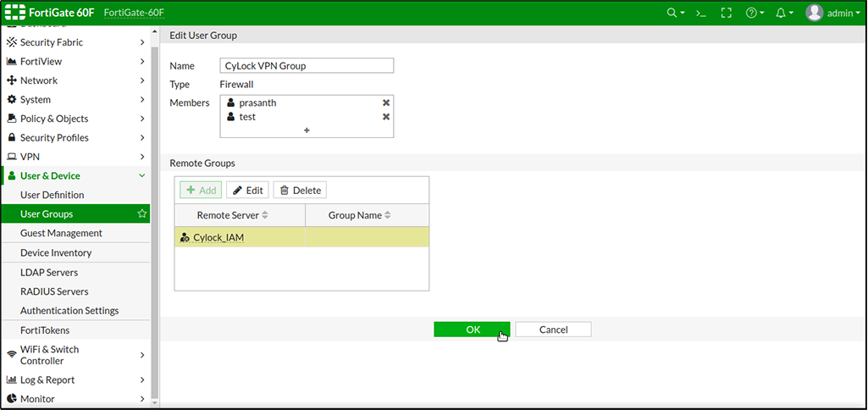Open FortiTokens menu item
The image size is (868, 410).
[x=45, y=330]
